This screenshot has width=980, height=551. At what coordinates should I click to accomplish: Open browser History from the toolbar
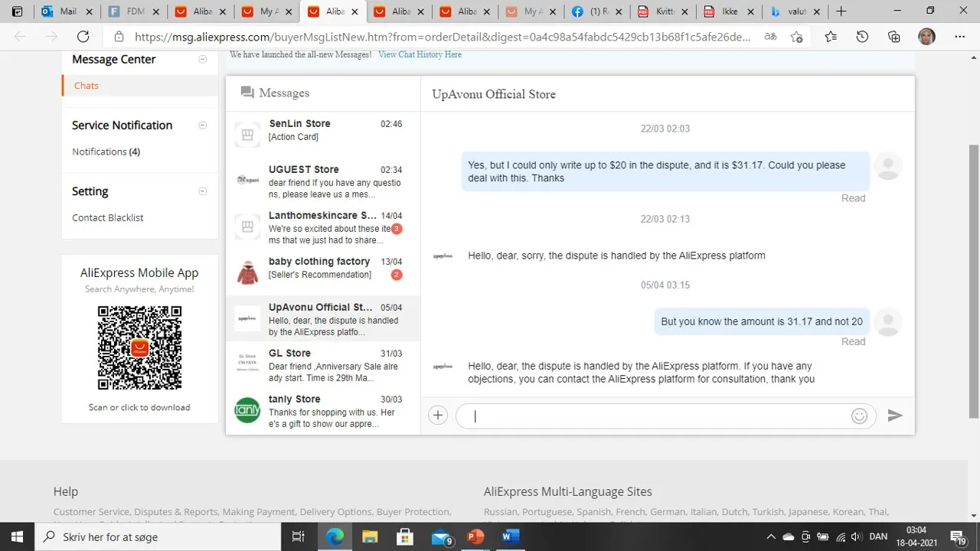(862, 37)
